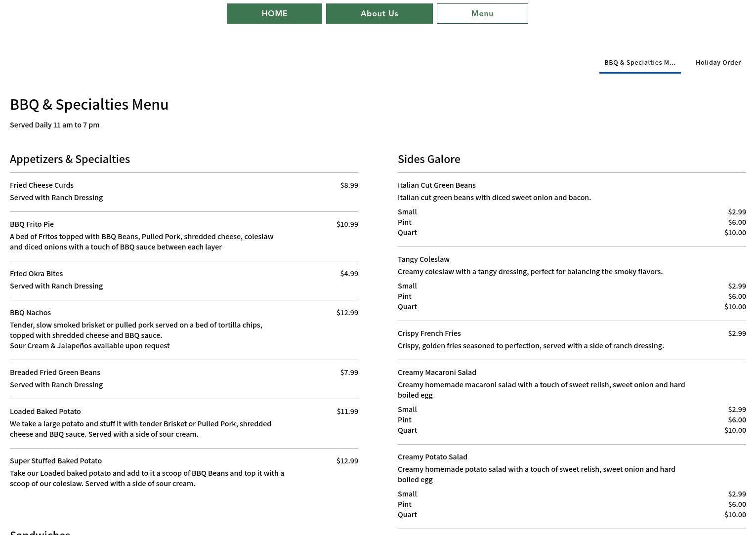
Task: Select the Creamy Potato Salad item
Action: pyautogui.click(x=432, y=456)
